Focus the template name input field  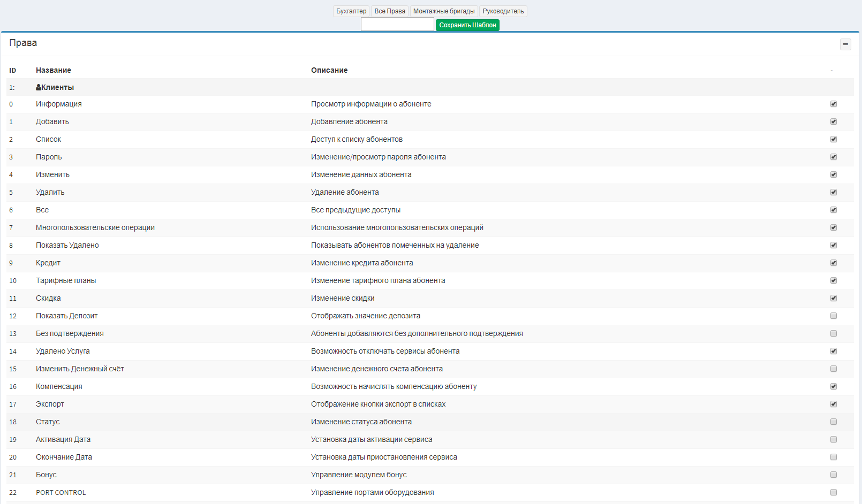[397, 25]
